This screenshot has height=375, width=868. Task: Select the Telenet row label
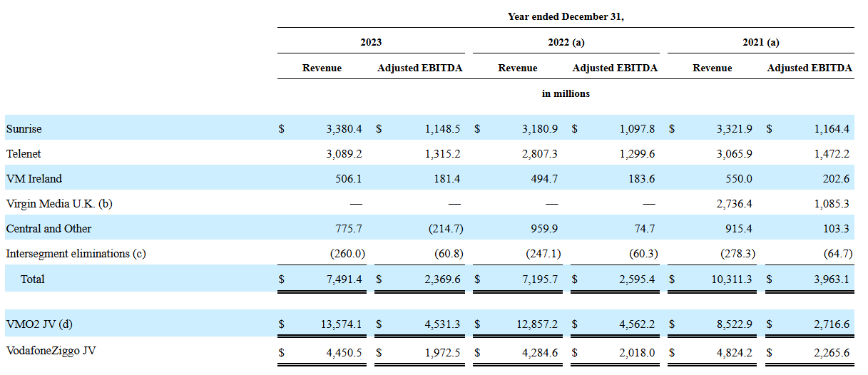[24, 154]
